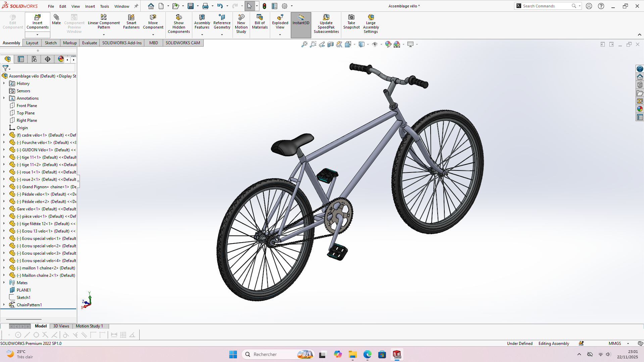Click the Home icon in title toolbar

click(151, 6)
